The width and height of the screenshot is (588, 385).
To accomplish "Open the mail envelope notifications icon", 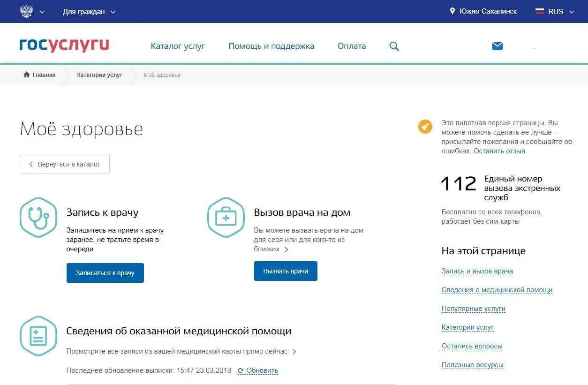I will [x=498, y=46].
